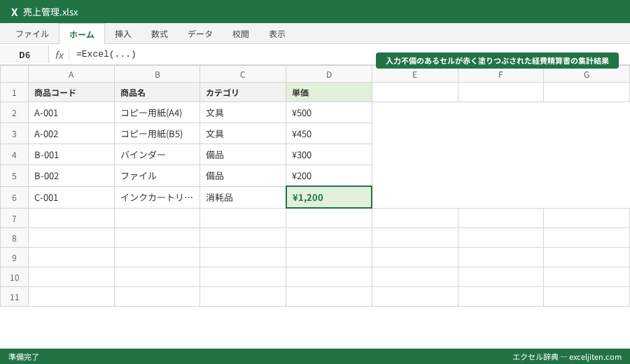Click the 売上管理.xlsx title text
Screen dimensions: 630x364
[50, 12]
